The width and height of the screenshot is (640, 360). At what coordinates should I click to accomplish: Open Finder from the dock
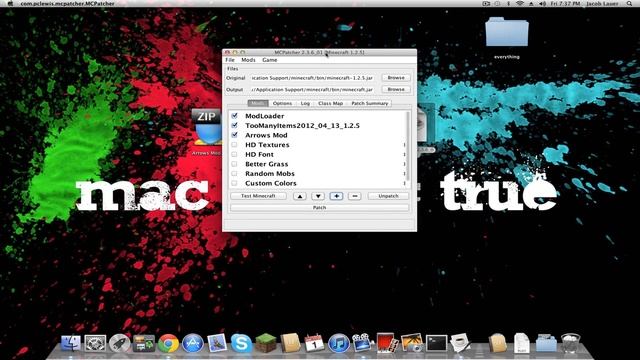71,343
